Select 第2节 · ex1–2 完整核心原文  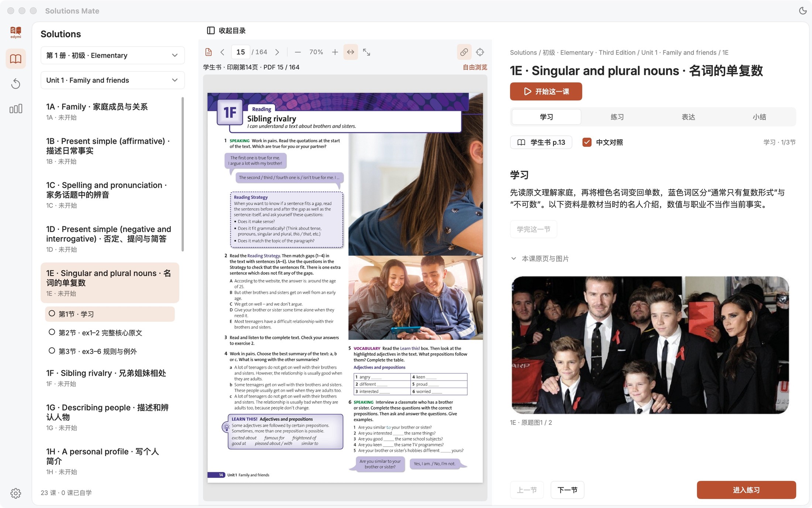(110, 333)
